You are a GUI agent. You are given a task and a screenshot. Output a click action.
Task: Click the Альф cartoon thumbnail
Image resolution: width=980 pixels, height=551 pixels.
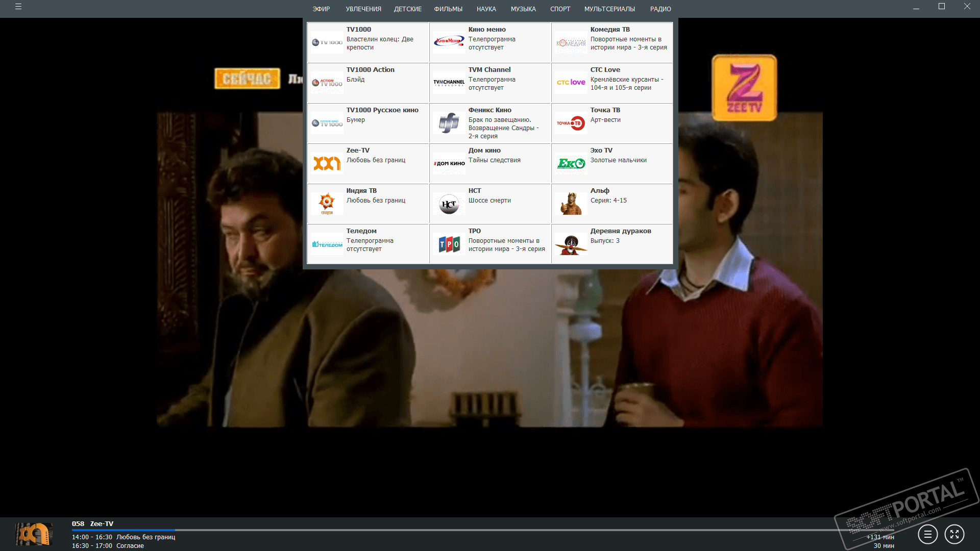[571, 204]
